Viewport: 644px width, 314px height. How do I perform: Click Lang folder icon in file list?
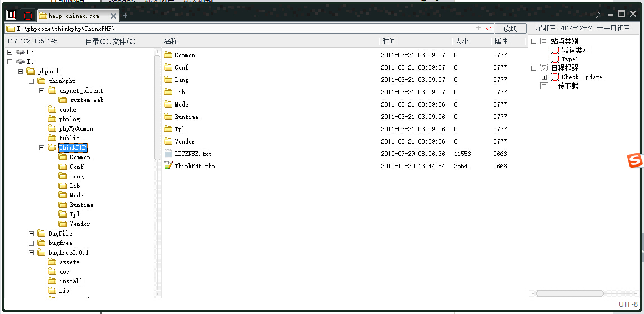point(168,80)
